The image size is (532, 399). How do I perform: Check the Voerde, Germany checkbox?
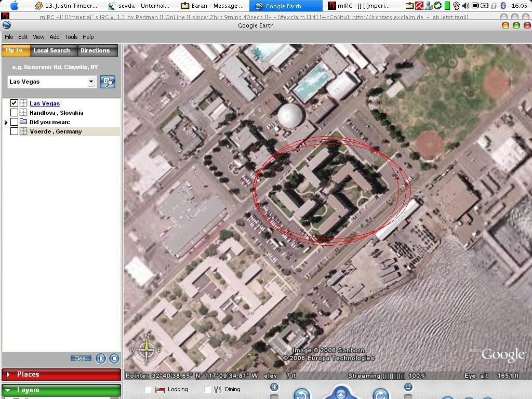tap(14, 131)
